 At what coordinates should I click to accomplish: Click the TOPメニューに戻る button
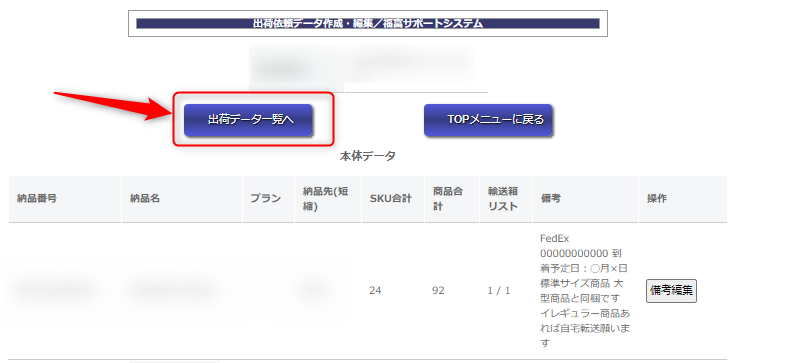[x=488, y=120]
